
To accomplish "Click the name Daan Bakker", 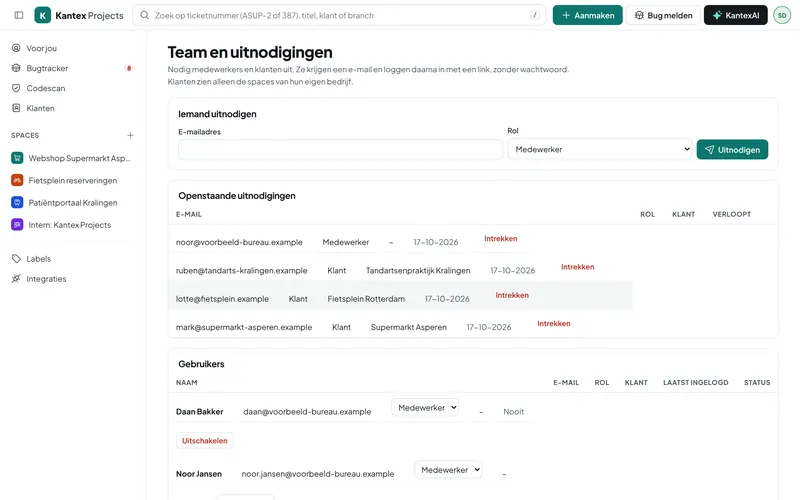I will pyautogui.click(x=199, y=412).
